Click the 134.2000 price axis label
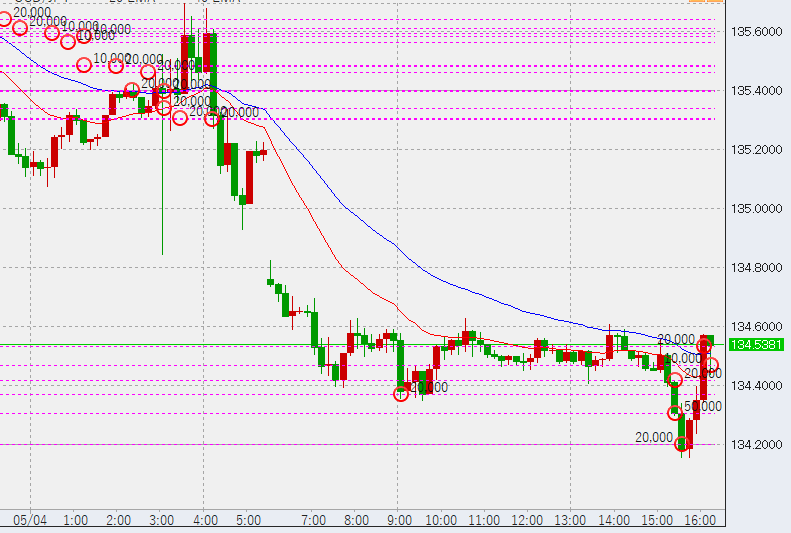Screen dimensions: 791x533 (756, 445)
